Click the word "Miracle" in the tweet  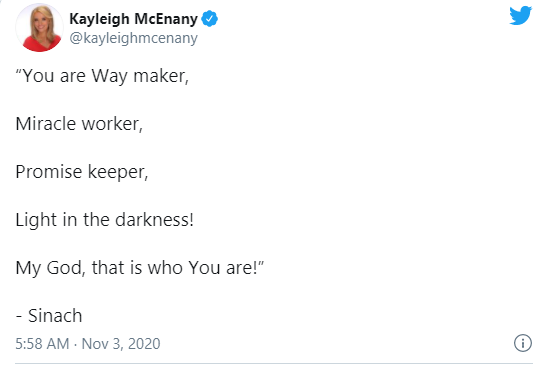coord(46,124)
